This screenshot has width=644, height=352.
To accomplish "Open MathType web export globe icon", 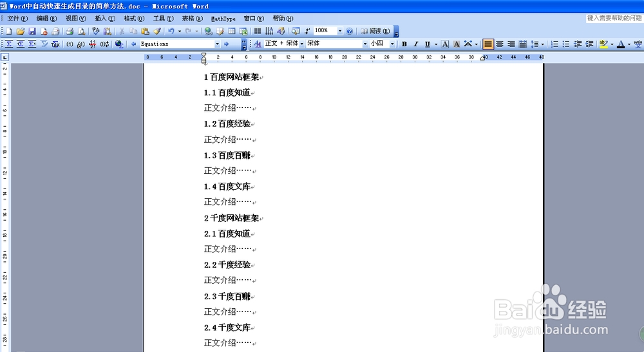I will tap(119, 44).
